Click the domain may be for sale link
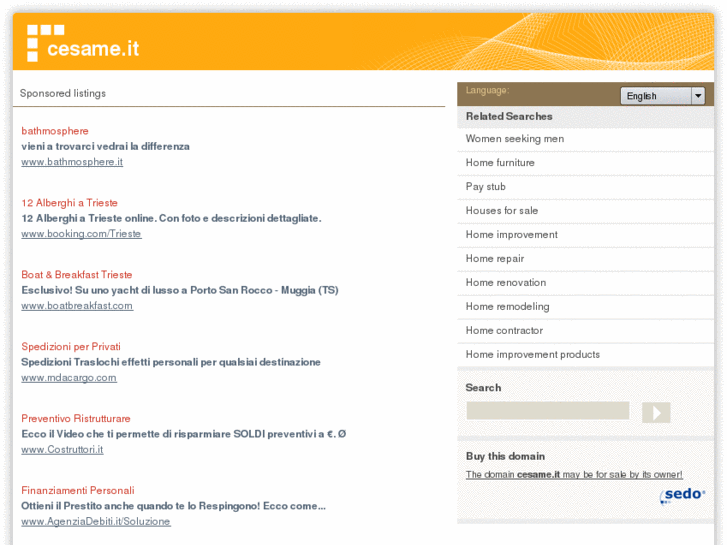727x545 pixels. click(x=574, y=474)
